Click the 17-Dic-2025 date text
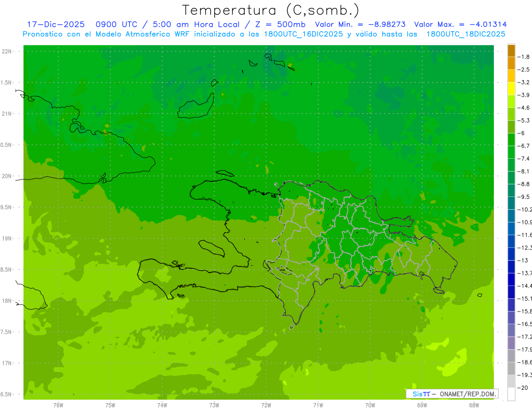This screenshot has height=411, width=532. tap(56, 24)
